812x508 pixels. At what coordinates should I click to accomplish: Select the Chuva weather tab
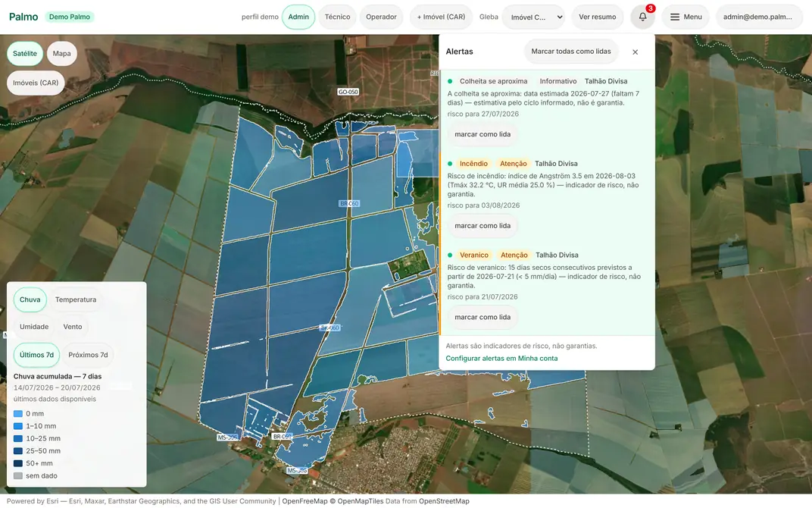(30, 299)
